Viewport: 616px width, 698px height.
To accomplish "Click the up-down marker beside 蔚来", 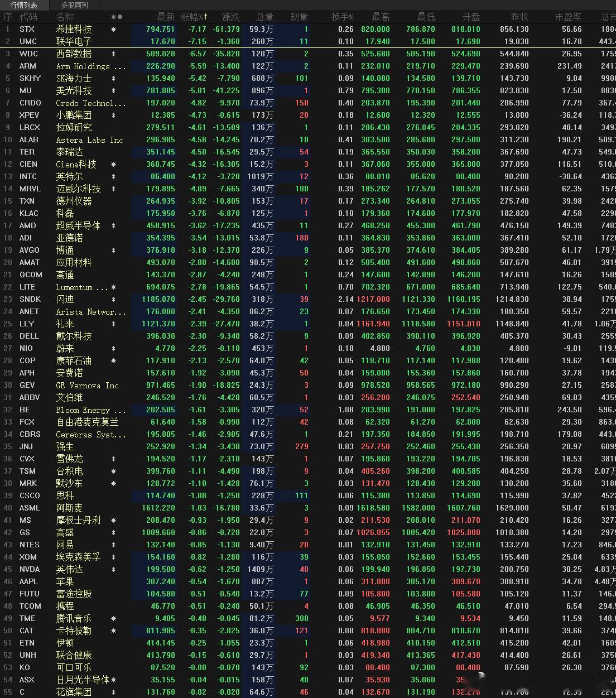I will pyautogui.click(x=114, y=348).
